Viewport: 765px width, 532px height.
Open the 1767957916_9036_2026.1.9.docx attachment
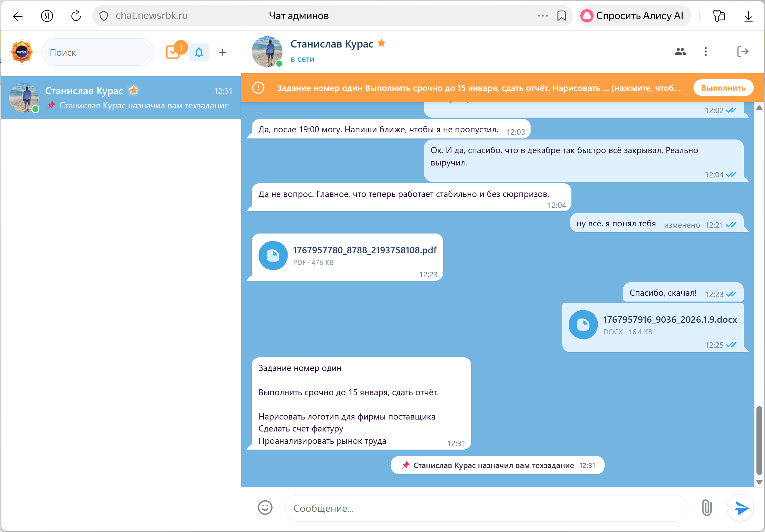[x=583, y=325]
